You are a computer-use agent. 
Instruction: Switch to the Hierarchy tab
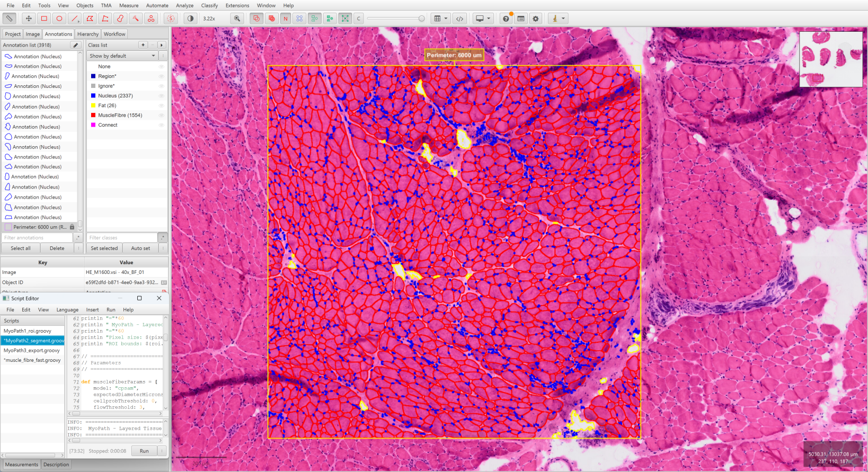point(88,34)
